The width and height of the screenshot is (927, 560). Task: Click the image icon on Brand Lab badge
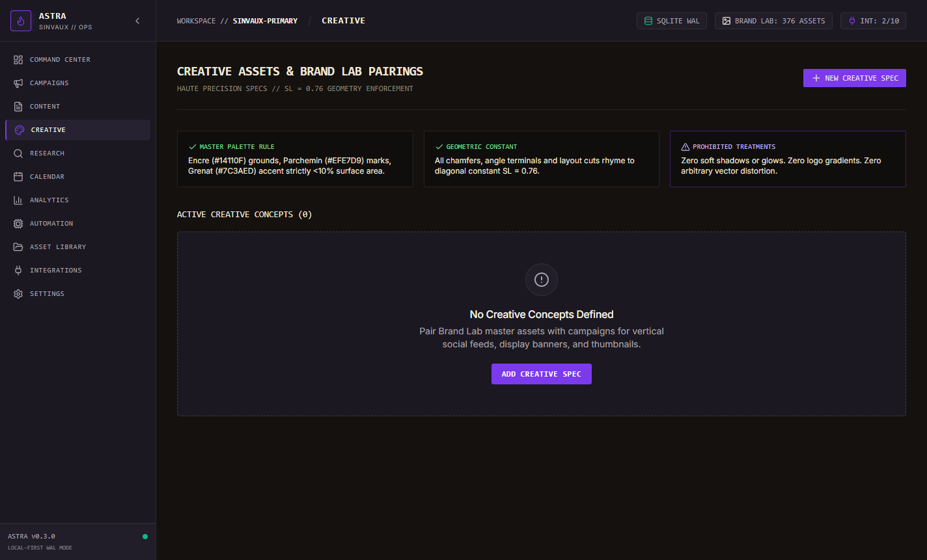pyautogui.click(x=726, y=21)
